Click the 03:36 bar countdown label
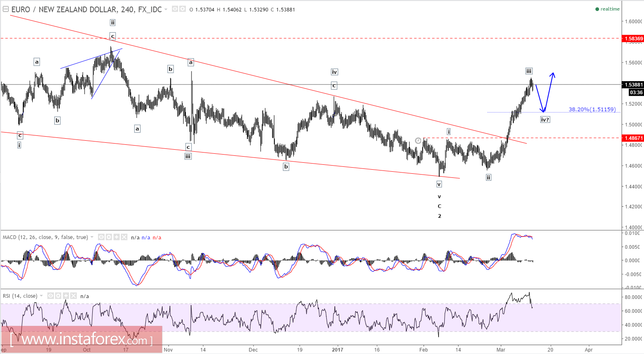Image resolution: width=644 pixels, height=354 pixels. click(x=636, y=93)
